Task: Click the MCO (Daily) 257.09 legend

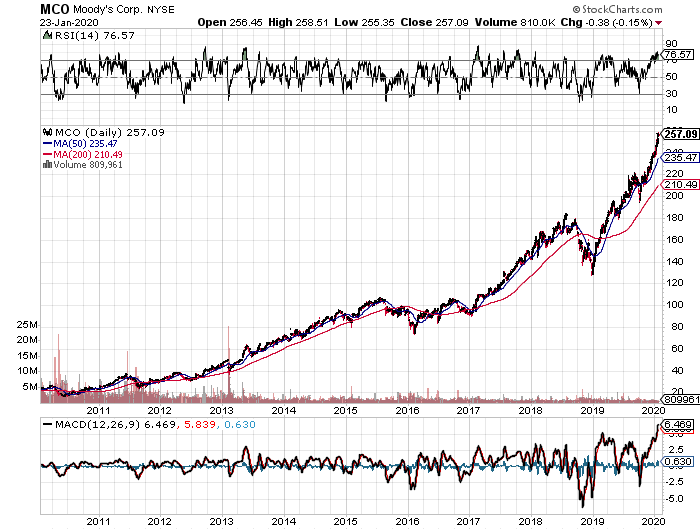Action: [x=109, y=132]
